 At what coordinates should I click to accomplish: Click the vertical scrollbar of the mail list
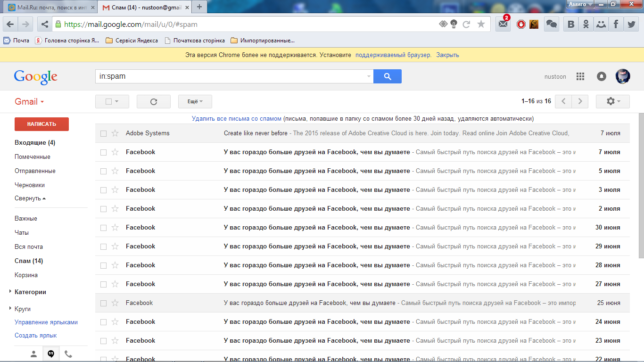(641, 186)
